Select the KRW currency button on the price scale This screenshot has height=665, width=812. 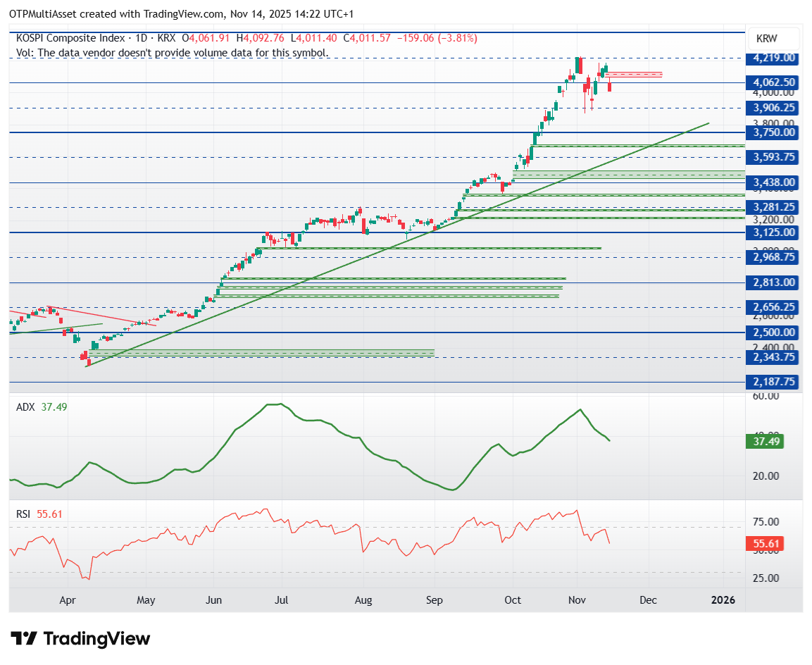click(x=773, y=39)
